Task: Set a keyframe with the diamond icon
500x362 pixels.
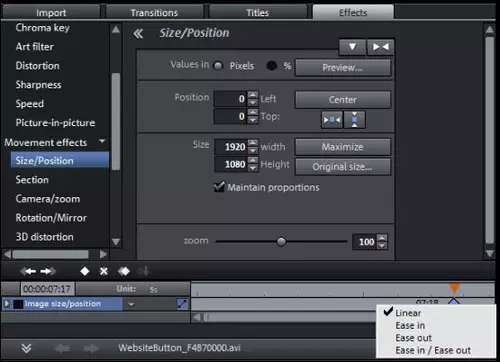Action: click(85, 271)
